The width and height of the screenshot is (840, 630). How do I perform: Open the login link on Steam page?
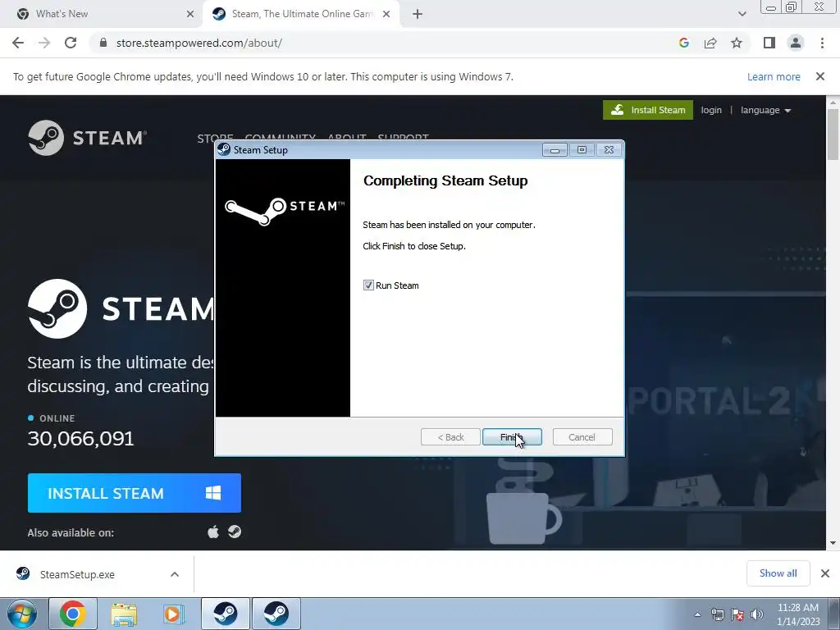click(x=711, y=110)
